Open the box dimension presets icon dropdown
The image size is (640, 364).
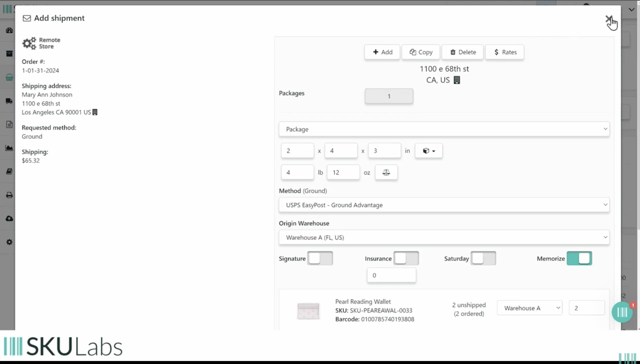428,151
